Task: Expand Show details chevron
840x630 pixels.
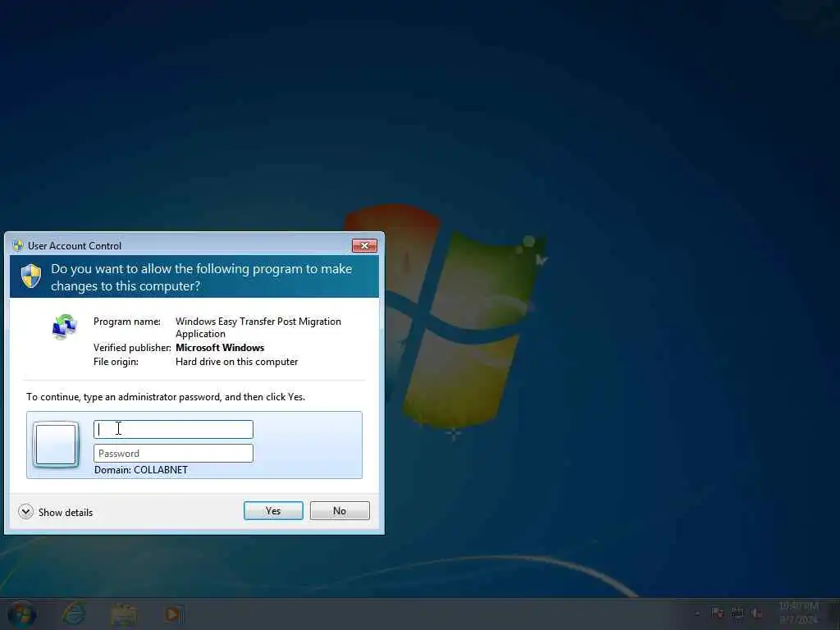Action: [25, 512]
